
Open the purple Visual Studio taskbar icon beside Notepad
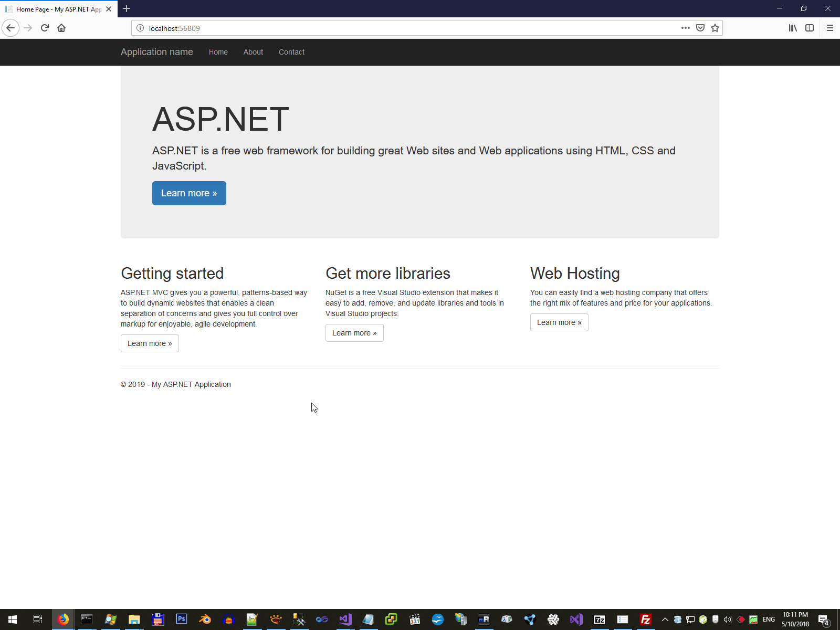tap(345, 619)
